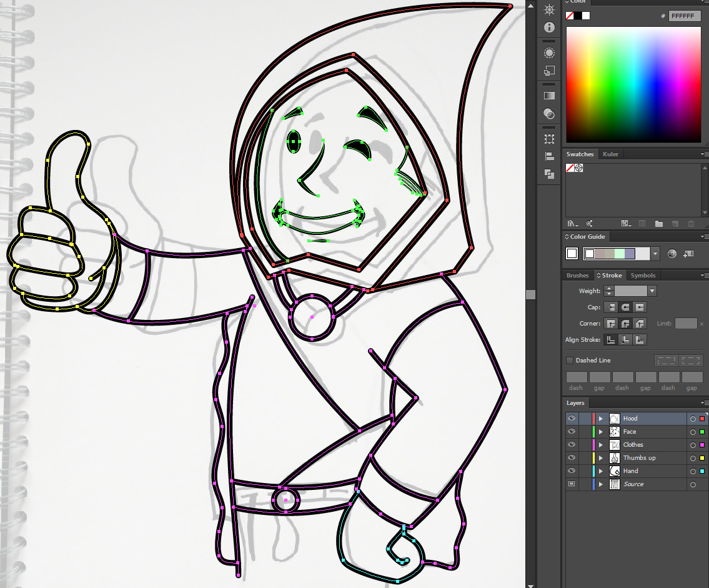Viewport: 709px width, 588px height.
Task: Switch to the Kuler tab
Action: [x=610, y=154]
